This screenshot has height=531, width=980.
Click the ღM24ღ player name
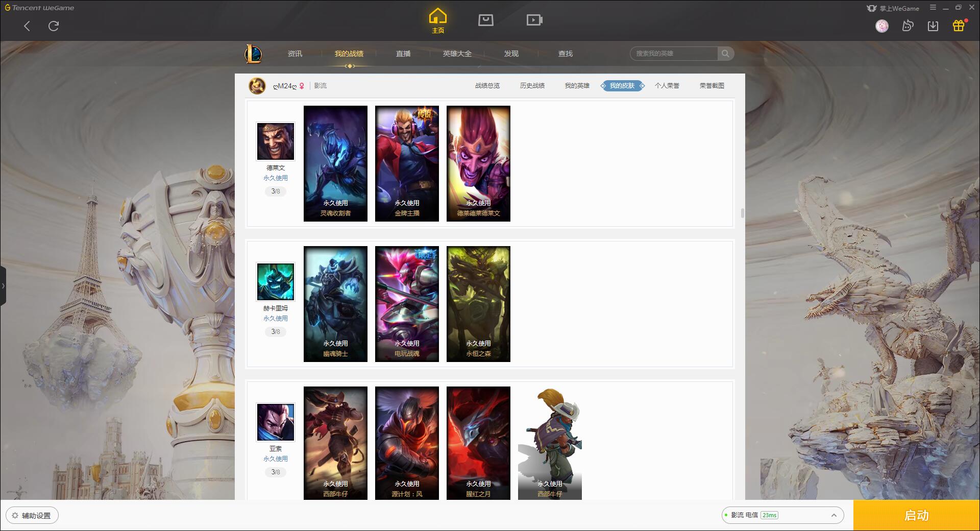point(285,86)
